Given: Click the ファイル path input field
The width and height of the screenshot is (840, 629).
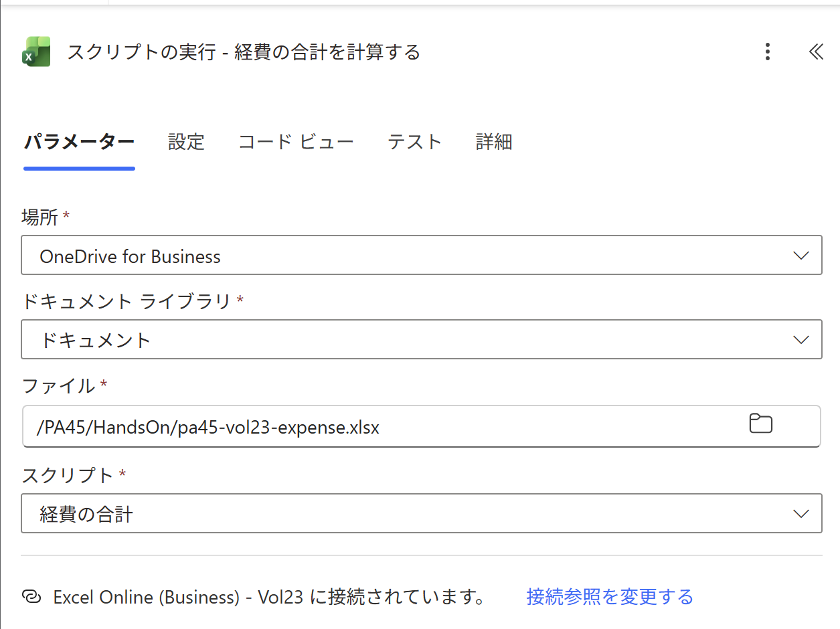Looking at the screenshot, I should tap(422, 426).
